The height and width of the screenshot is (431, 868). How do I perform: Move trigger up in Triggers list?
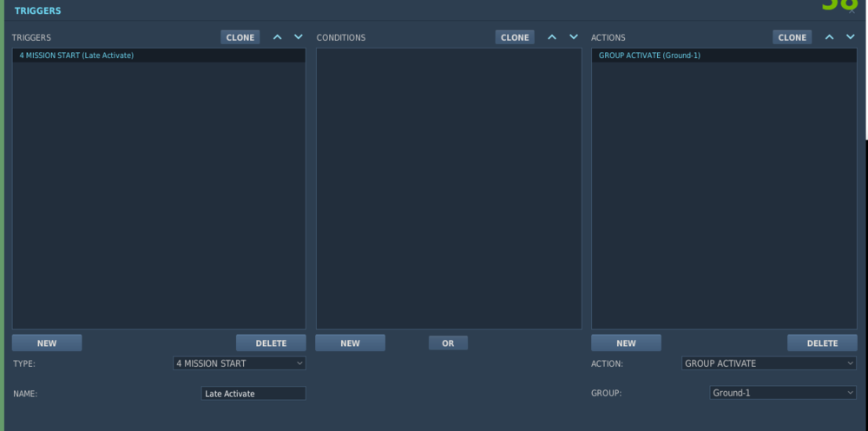pos(278,37)
